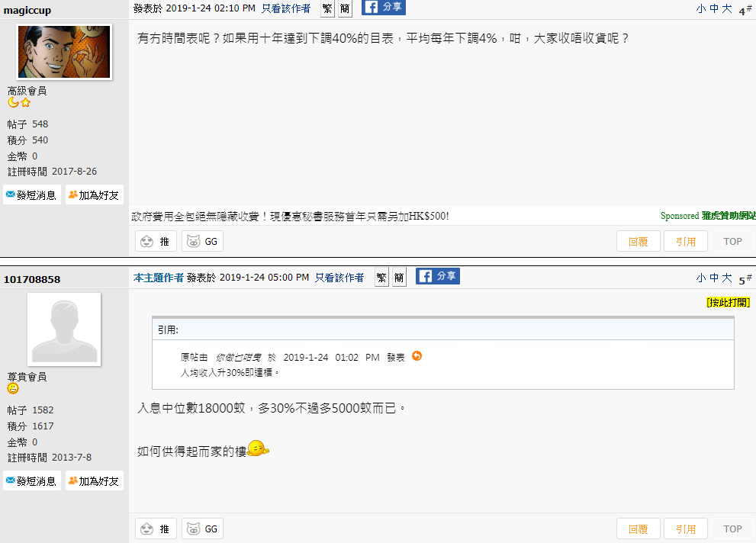The image size is (756, 543).
Task: Open the 本主題作者 link in post 5
Action: pos(159,278)
